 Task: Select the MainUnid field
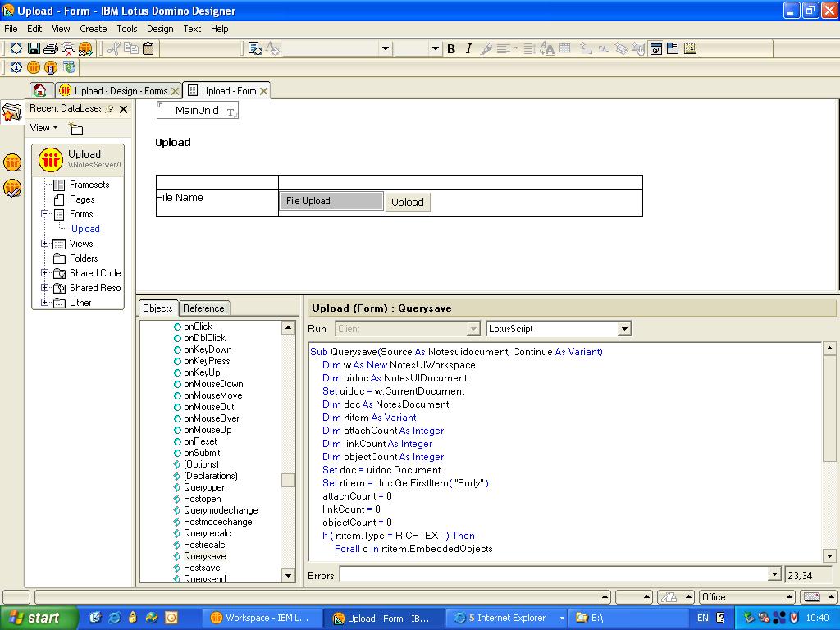click(x=197, y=111)
